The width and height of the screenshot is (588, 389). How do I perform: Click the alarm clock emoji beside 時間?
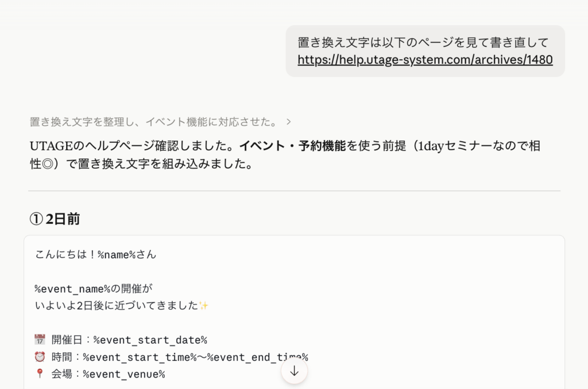[39, 356]
